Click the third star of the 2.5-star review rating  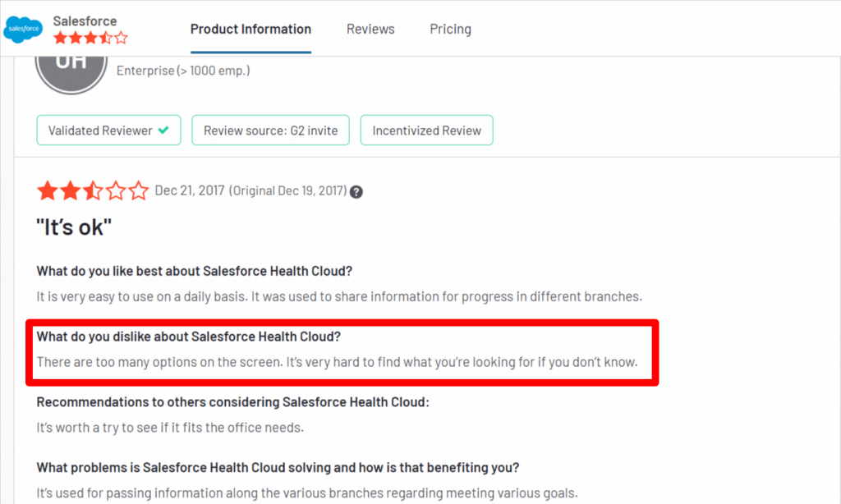(93, 190)
